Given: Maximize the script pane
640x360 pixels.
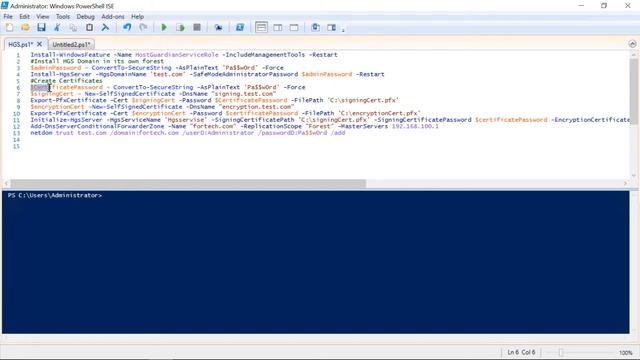Looking at the screenshot, I should pos(294,27).
